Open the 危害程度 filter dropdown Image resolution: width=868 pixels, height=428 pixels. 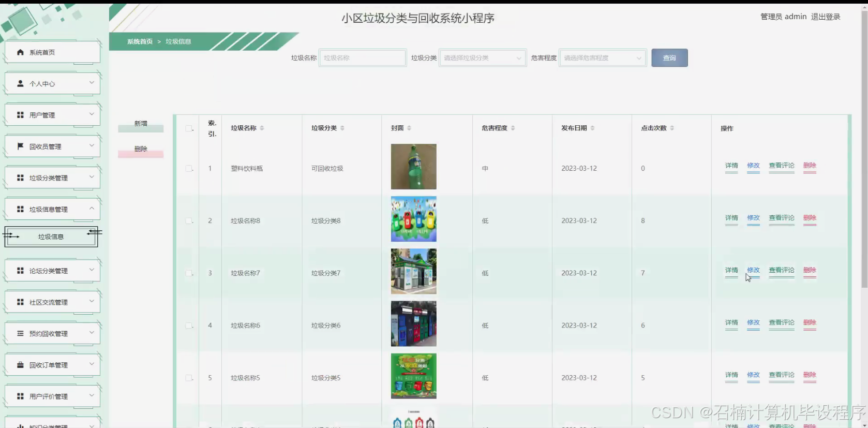[x=603, y=58]
